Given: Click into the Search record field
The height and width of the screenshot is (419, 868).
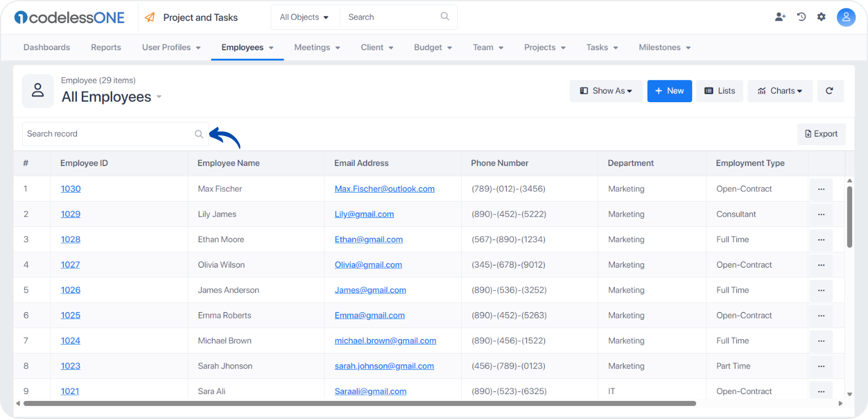Looking at the screenshot, I should coord(115,134).
